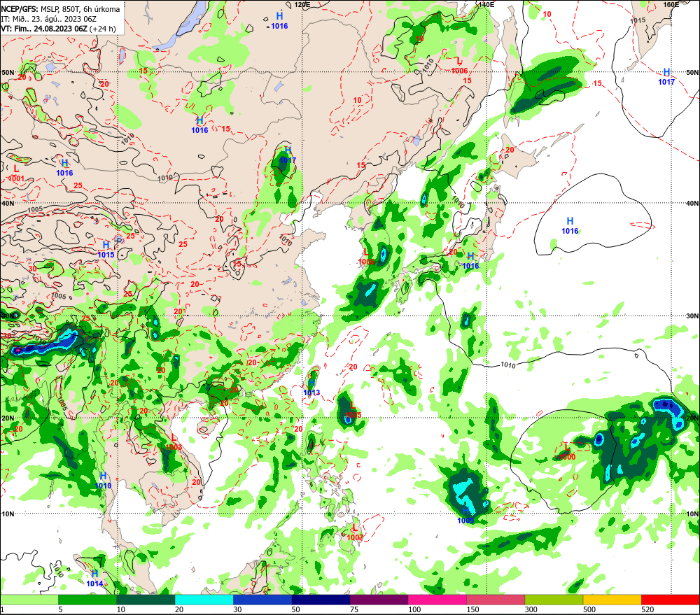
Task: Select the blue 30–50 mm legend swatch
Action: pyautogui.click(x=262, y=600)
